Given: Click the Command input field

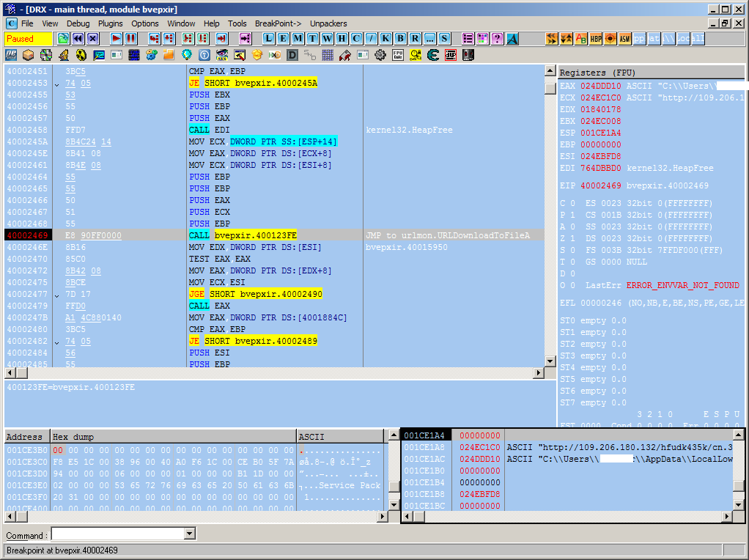Looking at the screenshot, I should (x=117, y=534).
